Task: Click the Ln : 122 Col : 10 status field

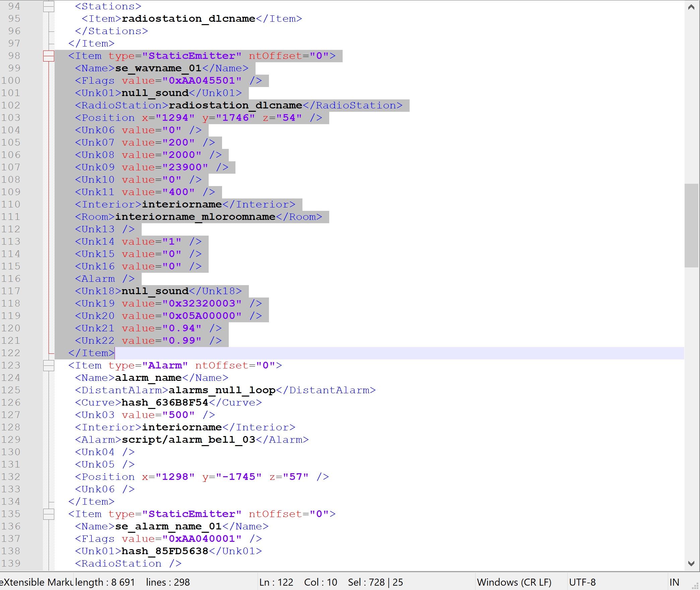Action: click(298, 582)
